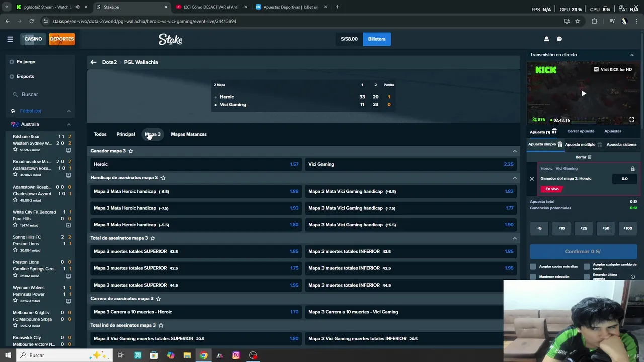Open E-sports in sidebar
This screenshot has height=362, width=644.
click(25, 76)
